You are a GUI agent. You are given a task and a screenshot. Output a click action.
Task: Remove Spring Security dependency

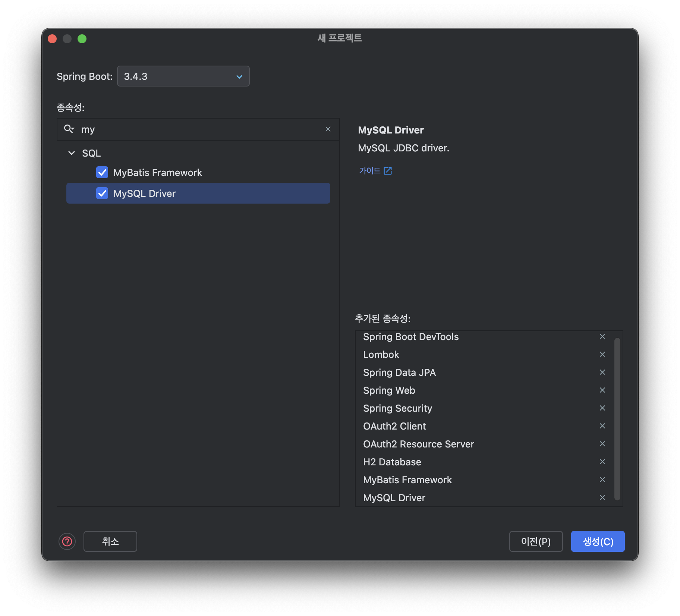602,408
